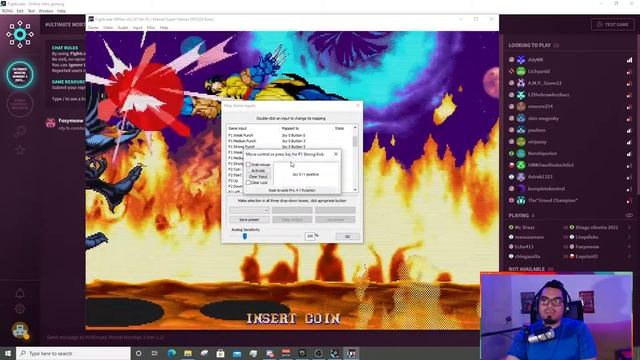Open the Video menu in the emulator window

pos(108,28)
